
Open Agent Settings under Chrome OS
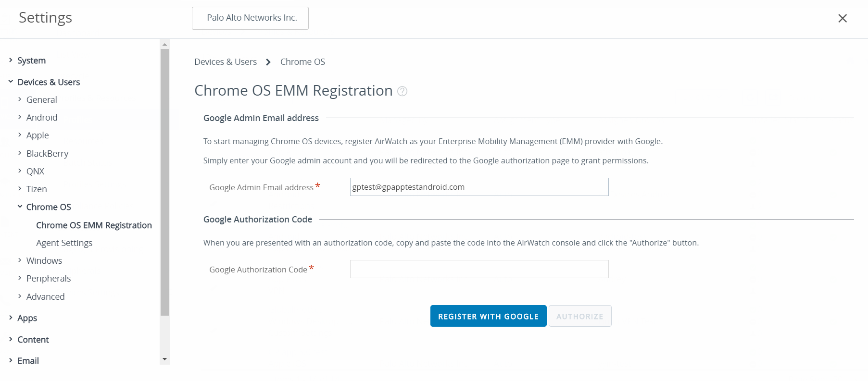point(64,243)
